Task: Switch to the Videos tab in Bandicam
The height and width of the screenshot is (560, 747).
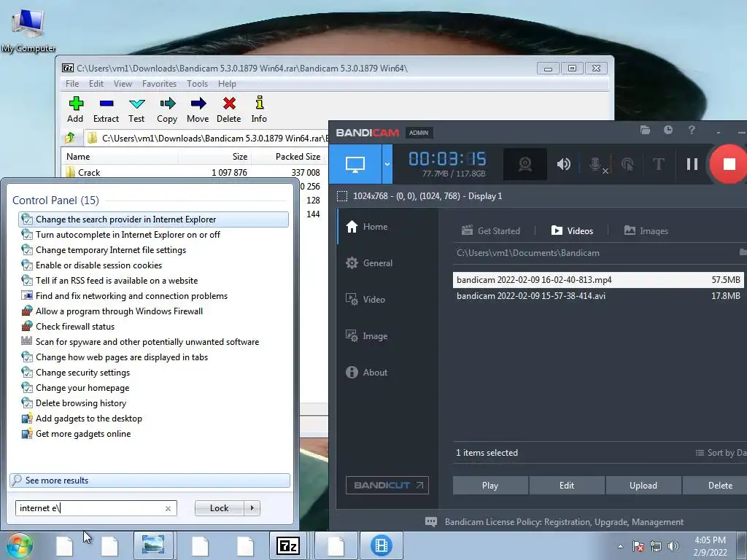Action: tap(572, 231)
